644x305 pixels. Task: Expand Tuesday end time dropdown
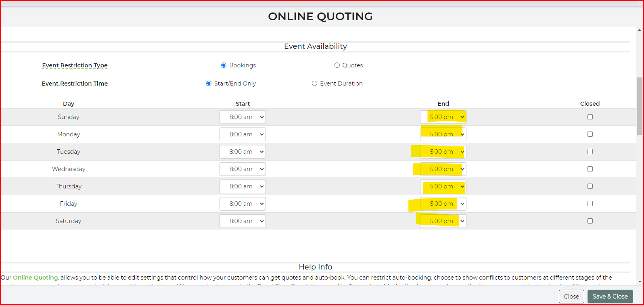[x=443, y=152]
